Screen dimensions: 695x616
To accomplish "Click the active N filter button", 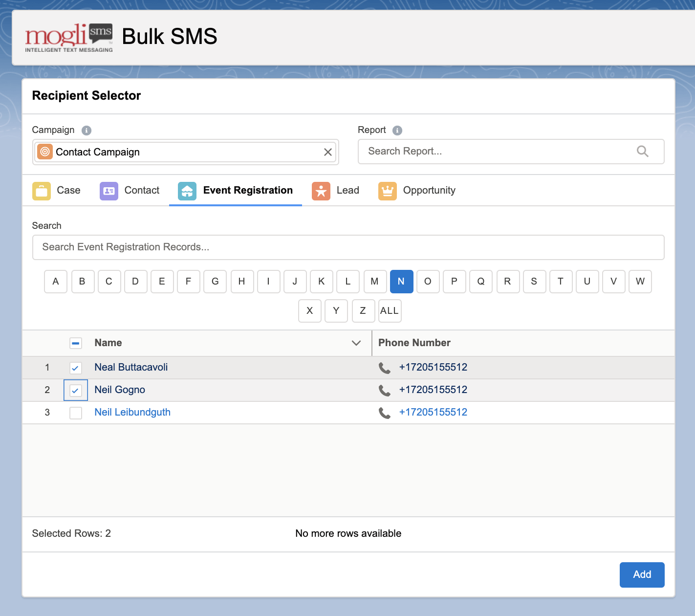I will pos(401,282).
